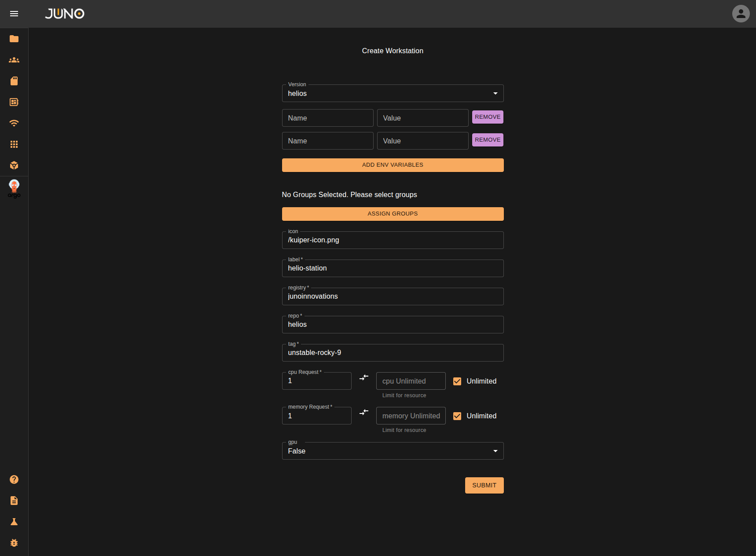756x556 pixels.
Task: Click the SUBMIT button
Action: pyautogui.click(x=484, y=485)
